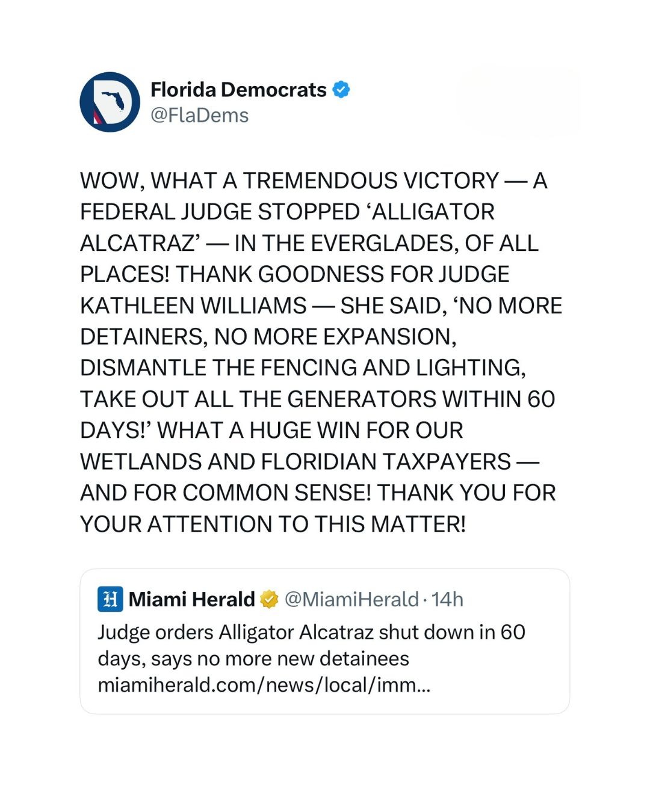Click the @MiamiHerald handle in quoted post
Viewport: 650px width, 812px height.
(x=351, y=599)
